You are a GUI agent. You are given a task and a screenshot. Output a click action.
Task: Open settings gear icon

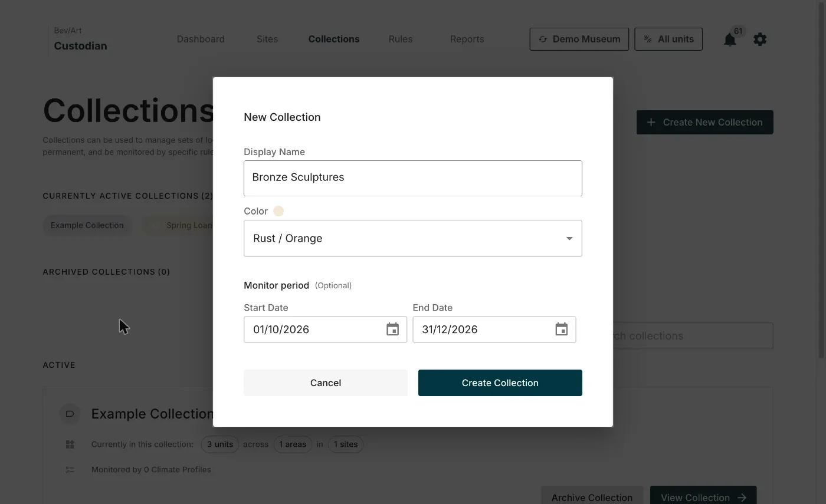tap(760, 39)
